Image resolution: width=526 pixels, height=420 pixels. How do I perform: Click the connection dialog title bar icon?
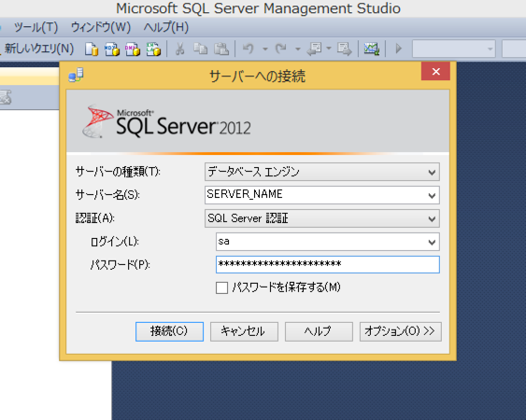(x=77, y=75)
